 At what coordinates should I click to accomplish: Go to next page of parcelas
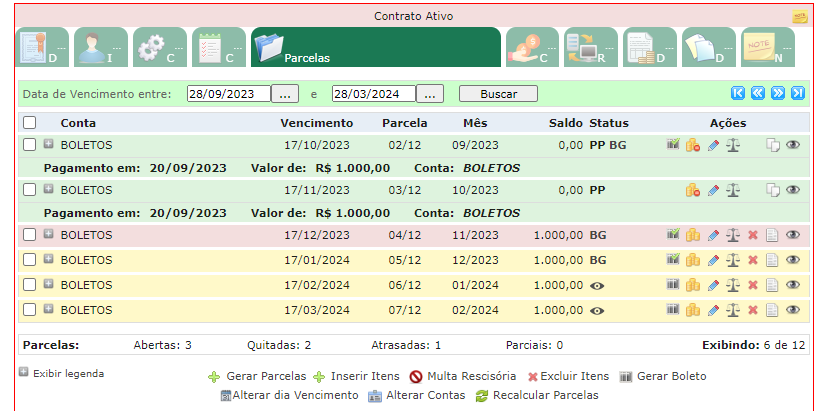778,94
